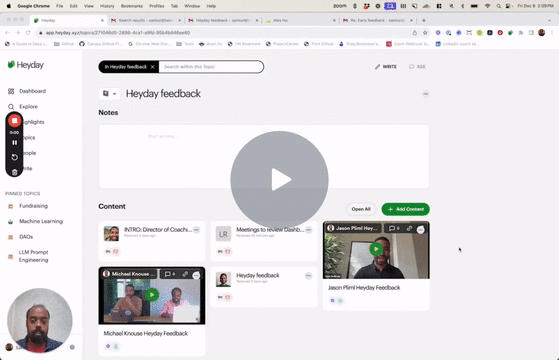Play the Jason Pliml video thumbnail
Viewport: 559px width, 360px height.
coord(376,249)
